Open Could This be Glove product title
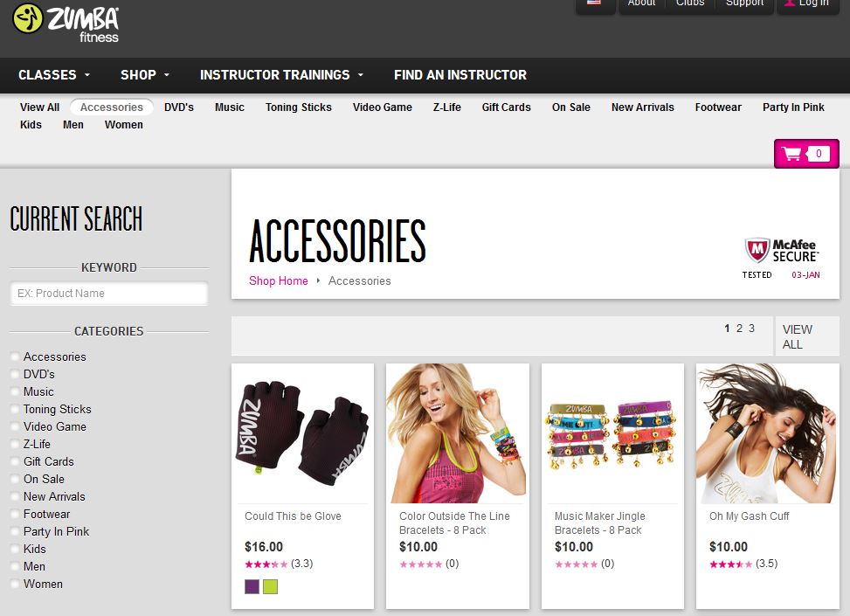Screen dimensions: 850x616 [293, 516]
